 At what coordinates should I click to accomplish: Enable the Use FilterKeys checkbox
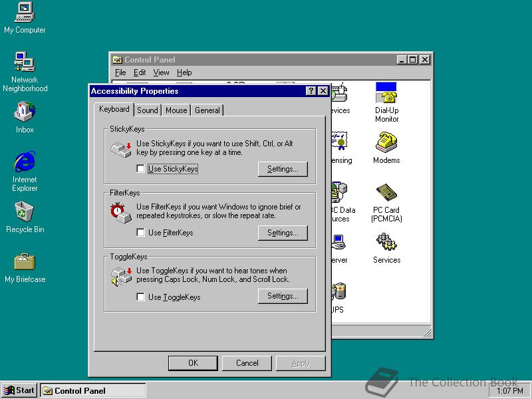(140, 232)
